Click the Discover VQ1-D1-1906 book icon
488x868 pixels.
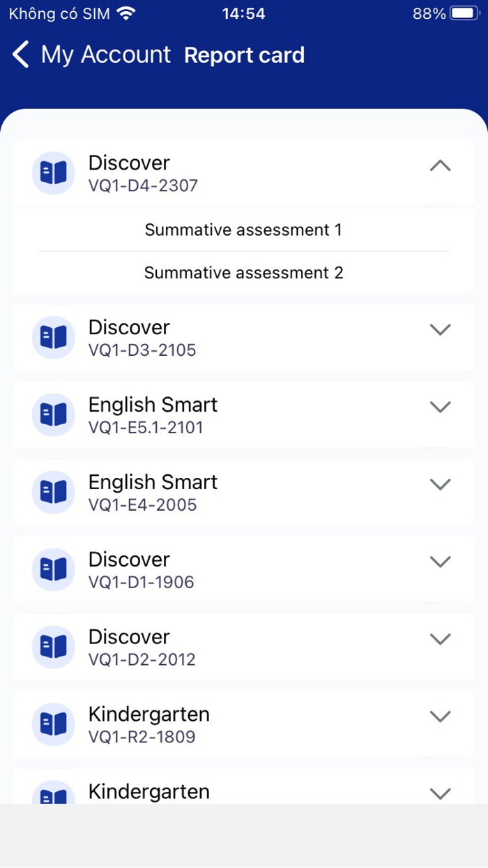coord(54,569)
